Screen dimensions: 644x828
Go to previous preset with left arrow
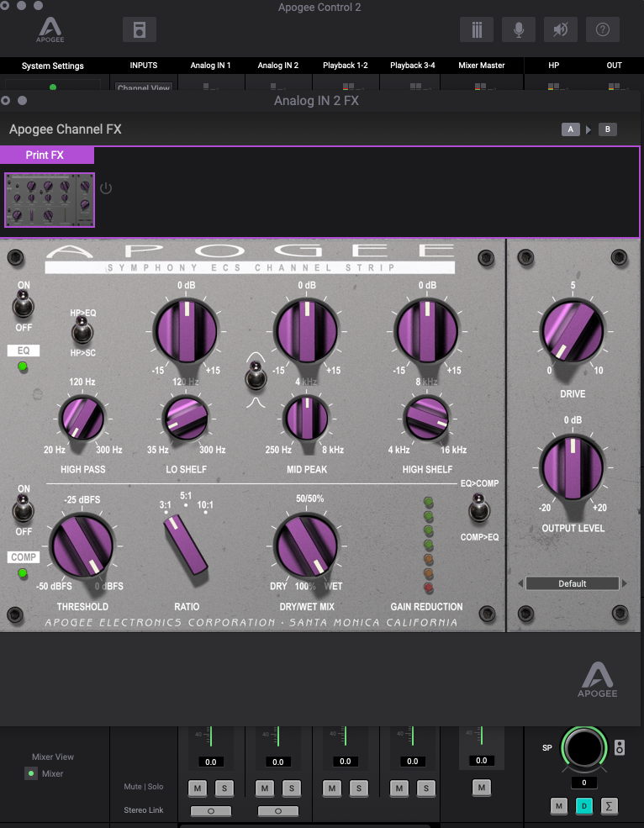click(520, 583)
